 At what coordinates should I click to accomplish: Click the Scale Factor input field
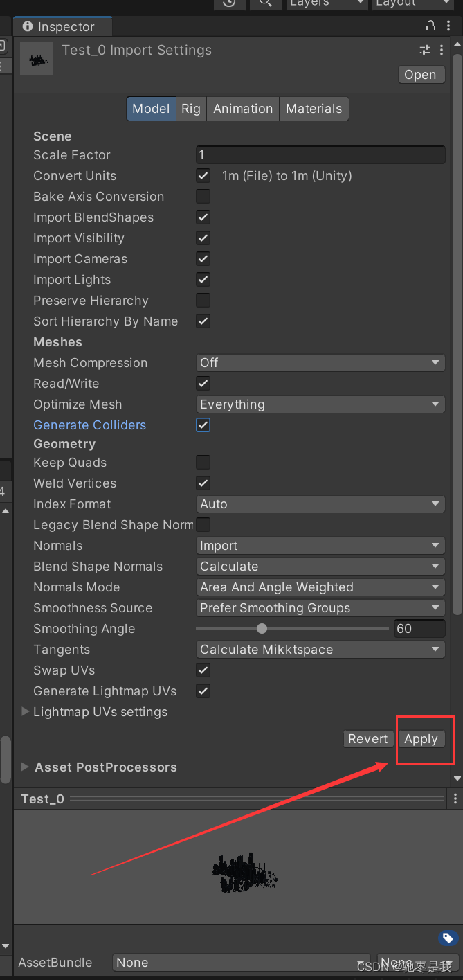click(x=320, y=154)
